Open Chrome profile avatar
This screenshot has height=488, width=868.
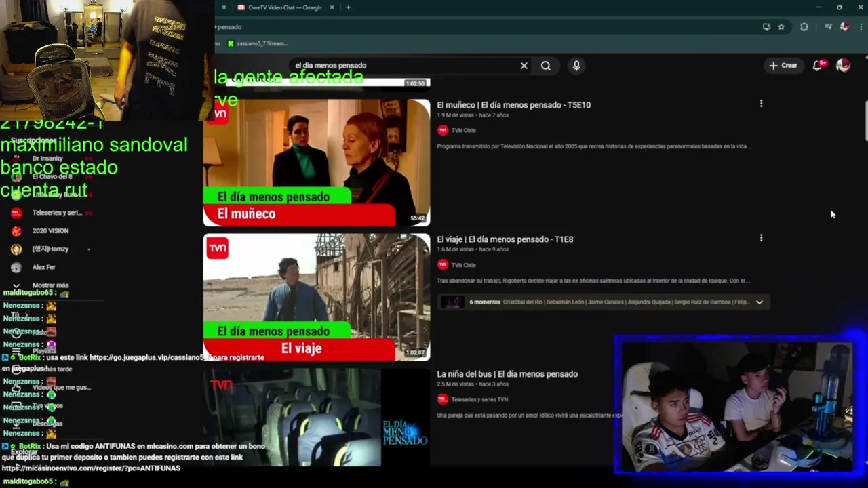point(844,27)
